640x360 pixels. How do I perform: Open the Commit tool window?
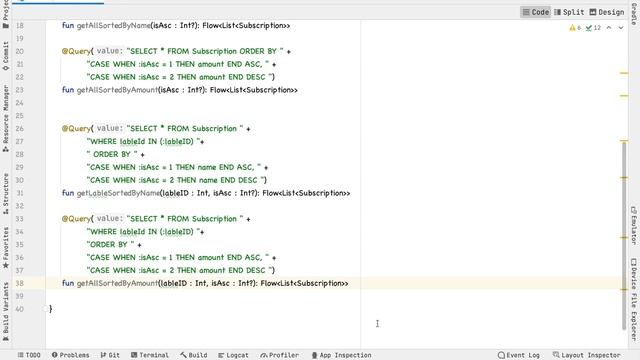[x=5, y=56]
